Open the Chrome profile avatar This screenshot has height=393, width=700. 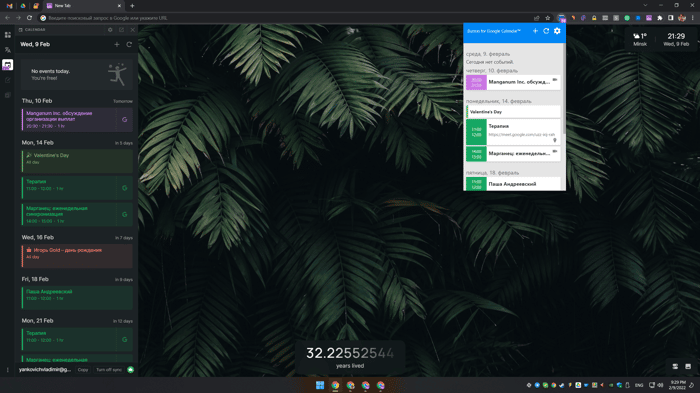pos(682,18)
